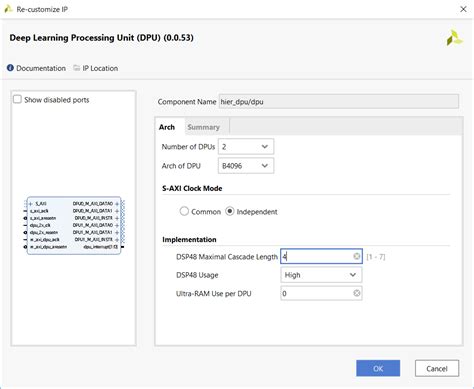474x389 pixels.
Task: Expand the DPU0_M_AXI_INSTR port plus icon
Action: pyautogui.click(x=117, y=218)
